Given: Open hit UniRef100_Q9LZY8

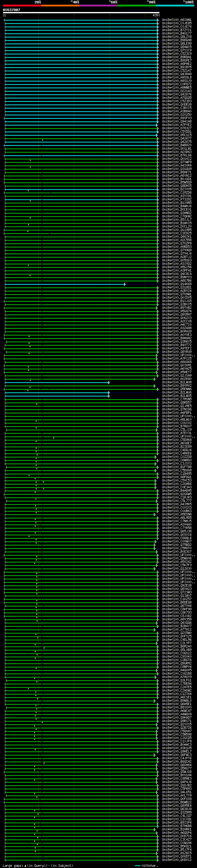Looking at the screenshot, I should click(x=176, y=37).
